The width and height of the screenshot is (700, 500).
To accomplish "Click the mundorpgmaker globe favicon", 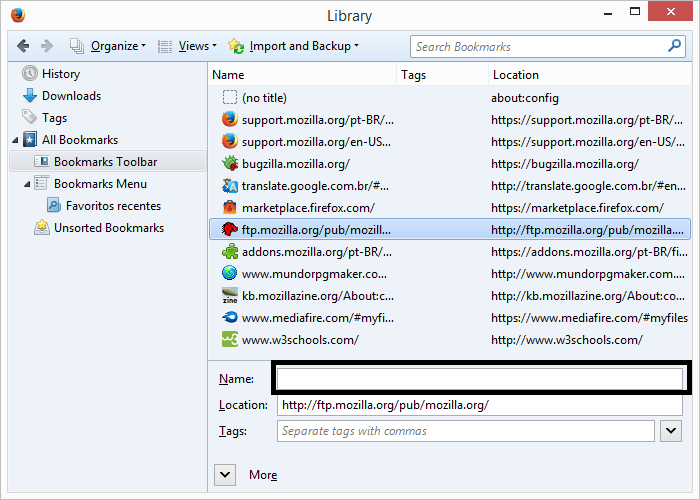I will [x=229, y=273].
